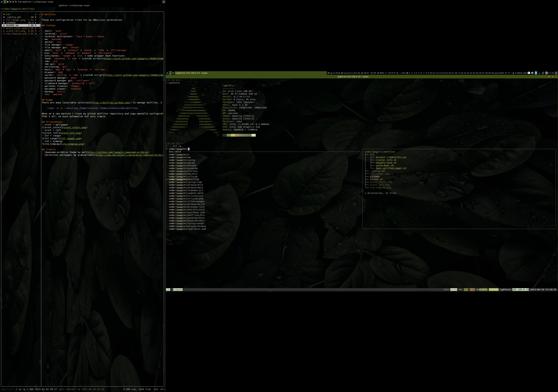558x392 pixels.
Task: Select the folder tag icon in left wibar
Action: (x=8, y=2)
